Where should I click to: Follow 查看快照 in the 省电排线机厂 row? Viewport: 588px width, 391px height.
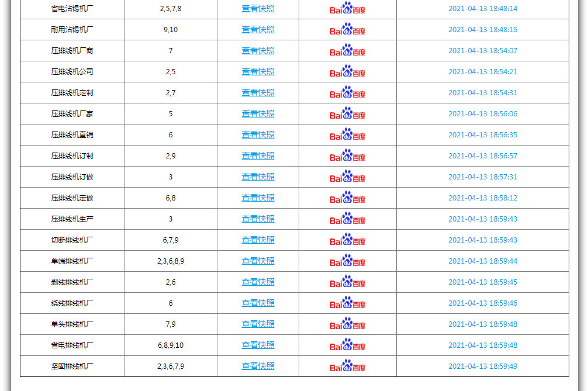pos(258,344)
